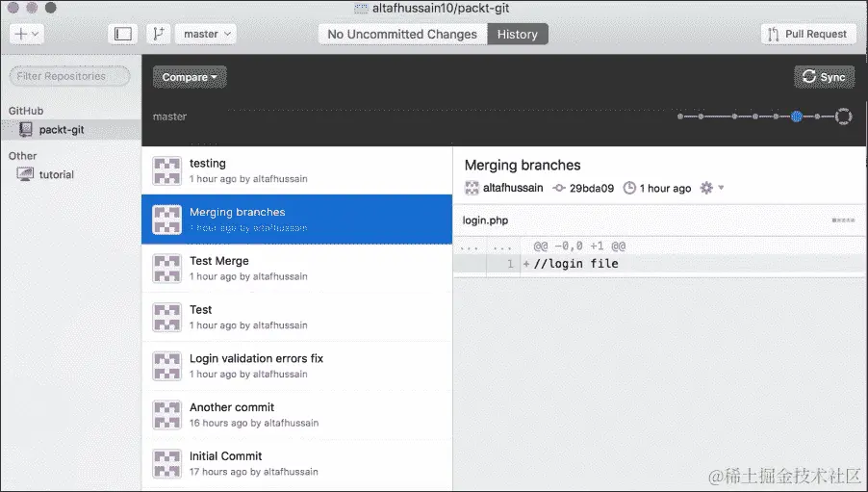Click the diff stat dots for login.php
The height and width of the screenshot is (492, 868).
pos(843,220)
